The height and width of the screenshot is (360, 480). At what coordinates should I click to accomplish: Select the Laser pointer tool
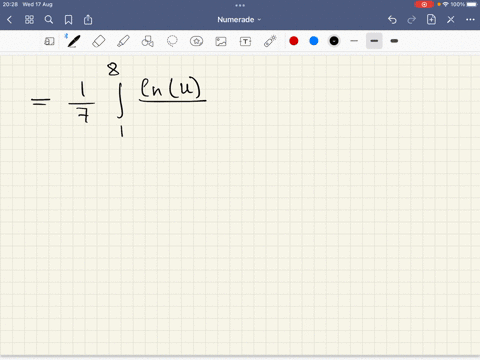coord(270,41)
